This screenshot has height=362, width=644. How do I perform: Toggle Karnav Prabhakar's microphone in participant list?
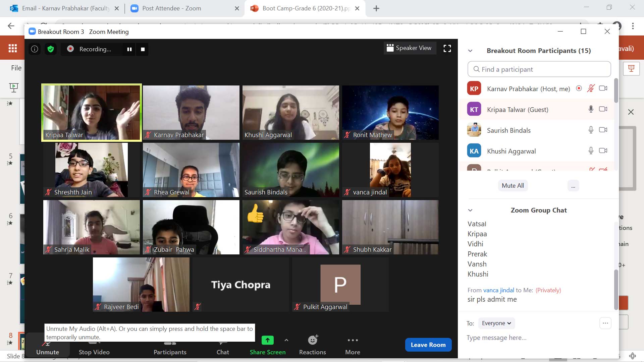[x=591, y=88]
